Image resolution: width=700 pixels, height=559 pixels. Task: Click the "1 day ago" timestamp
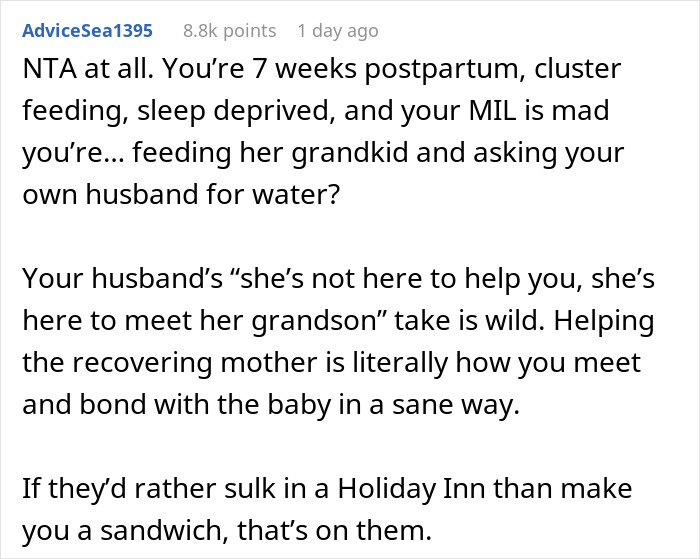point(338,30)
